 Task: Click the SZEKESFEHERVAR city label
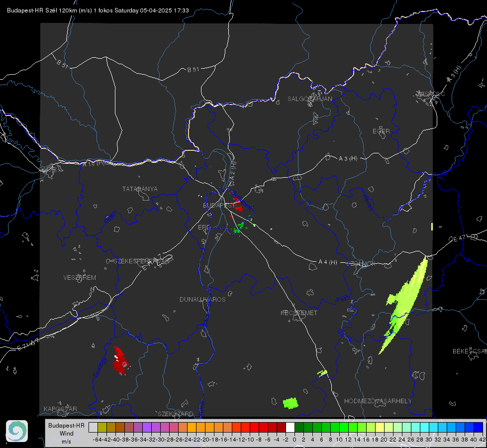pyautogui.click(x=141, y=261)
